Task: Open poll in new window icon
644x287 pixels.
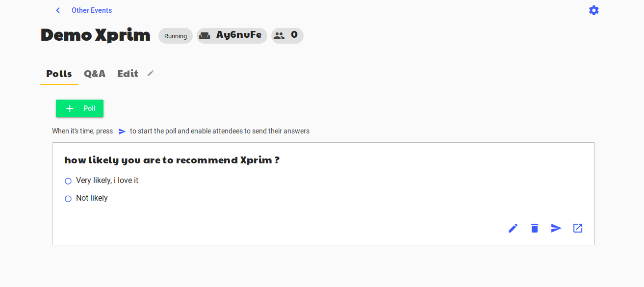Action: [578, 228]
